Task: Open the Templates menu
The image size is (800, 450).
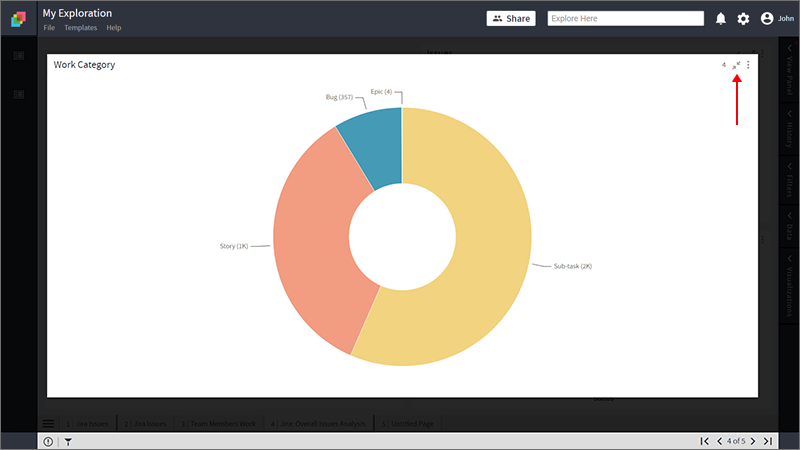Action: tap(81, 28)
